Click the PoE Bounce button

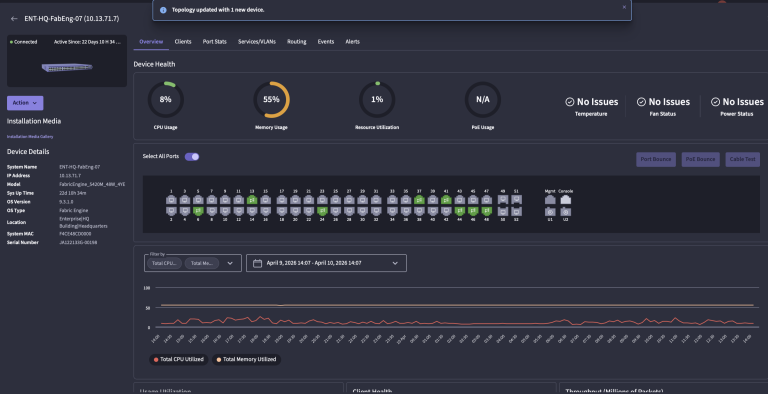click(x=700, y=159)
